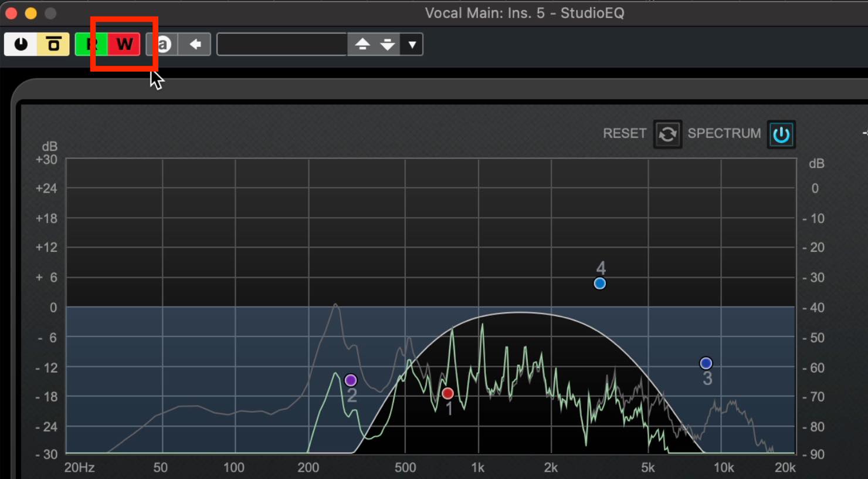The width and height of the screenshot is (868, 479).
Task: Load the previous preset with the up arrow
Action: (362, 44)
